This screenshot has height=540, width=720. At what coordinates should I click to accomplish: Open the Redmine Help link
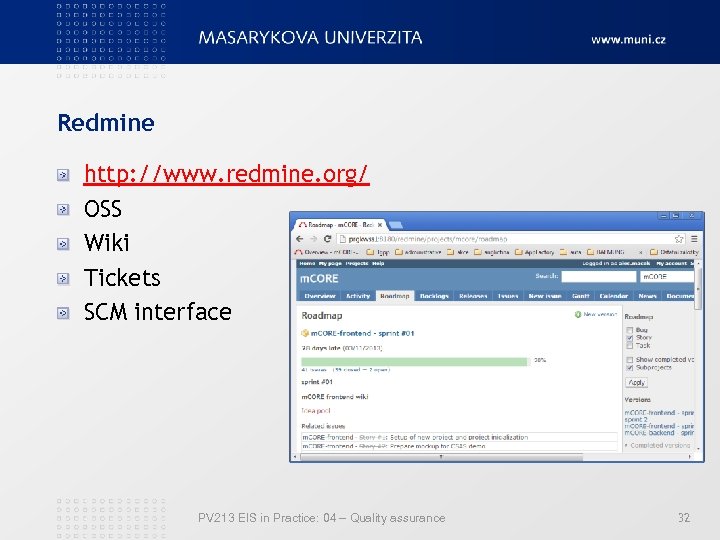point(378,264)
